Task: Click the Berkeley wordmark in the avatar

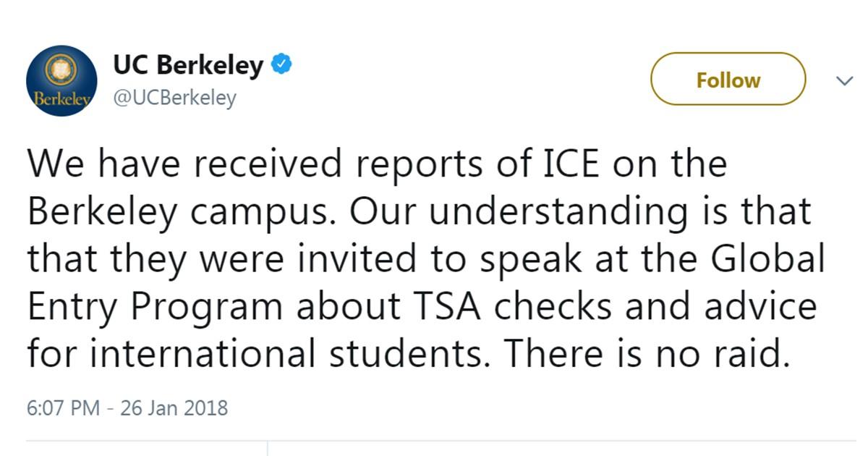Action: point(61,99)
